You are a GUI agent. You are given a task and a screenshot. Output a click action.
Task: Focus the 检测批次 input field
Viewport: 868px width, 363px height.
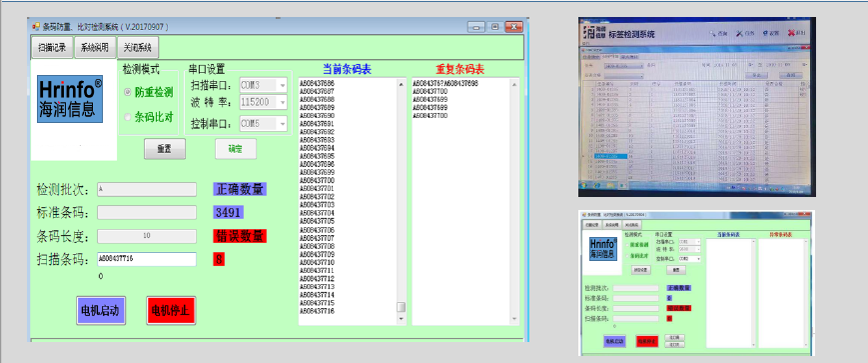pyautogui.click(x=147, y=190)
